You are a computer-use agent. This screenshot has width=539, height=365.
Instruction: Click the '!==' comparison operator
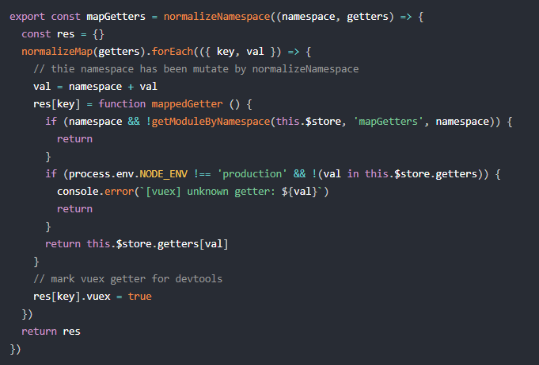[x=202, y=174]
